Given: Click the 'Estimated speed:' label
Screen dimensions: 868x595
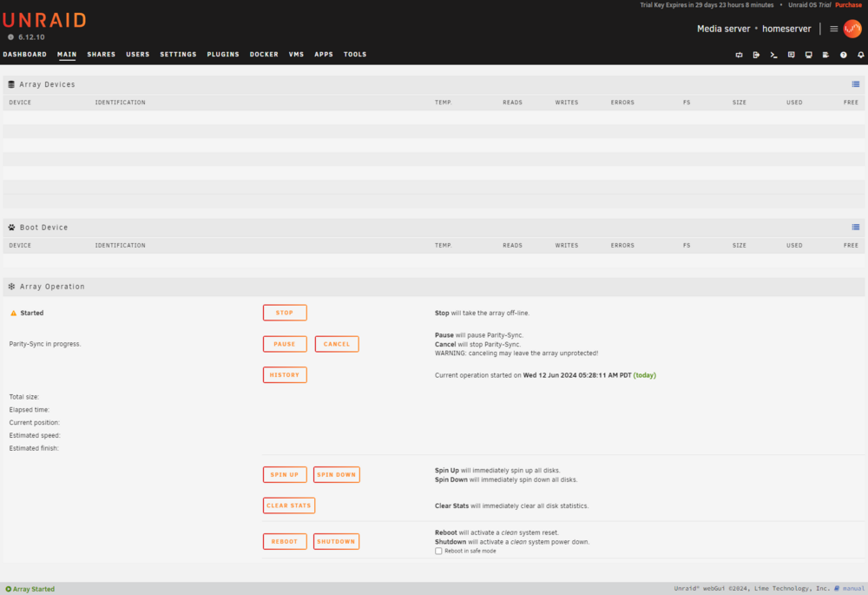Looking at the screenshot, I should 35,435.
